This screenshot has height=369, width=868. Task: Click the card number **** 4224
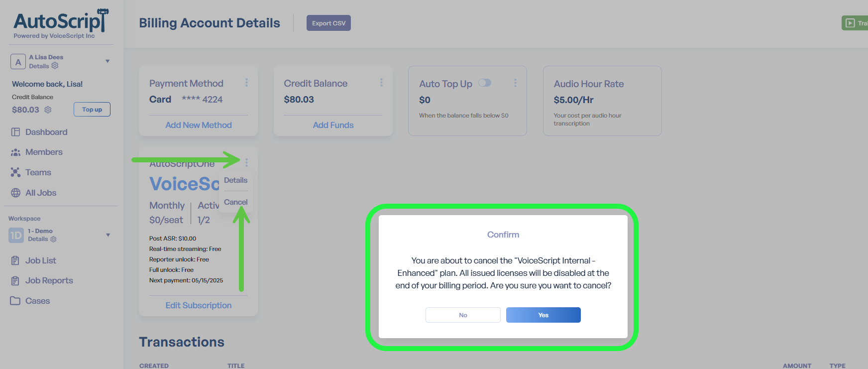[x=202, y=100]
